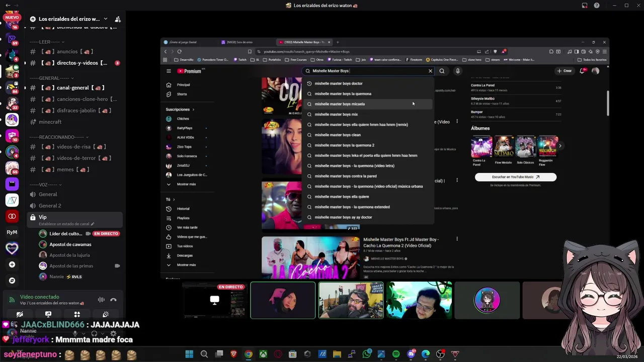
Task: Open Spotify from the taskbar
Action: click(x=396, y=354)
